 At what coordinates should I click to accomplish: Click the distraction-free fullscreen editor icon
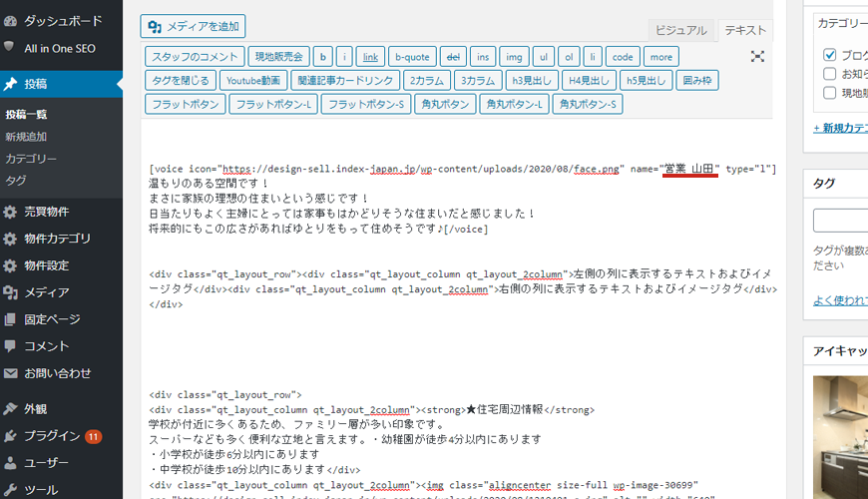[x=757, y=57]
